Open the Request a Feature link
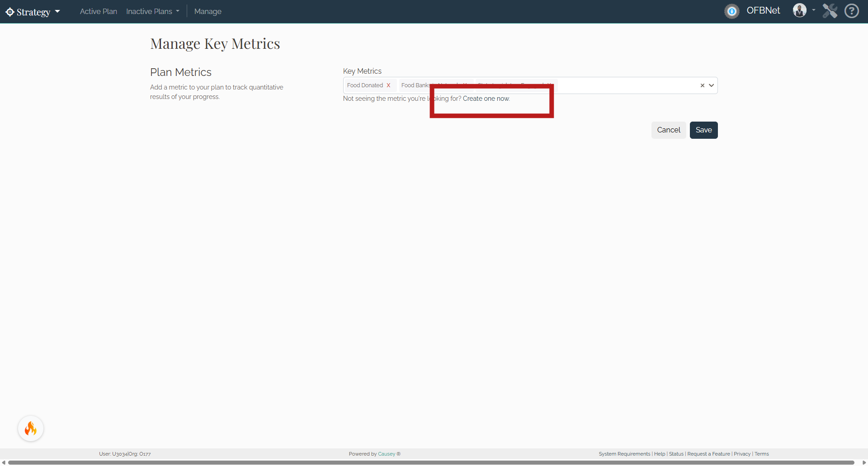Viewport: 868px width, 466px height. (708, 454)
